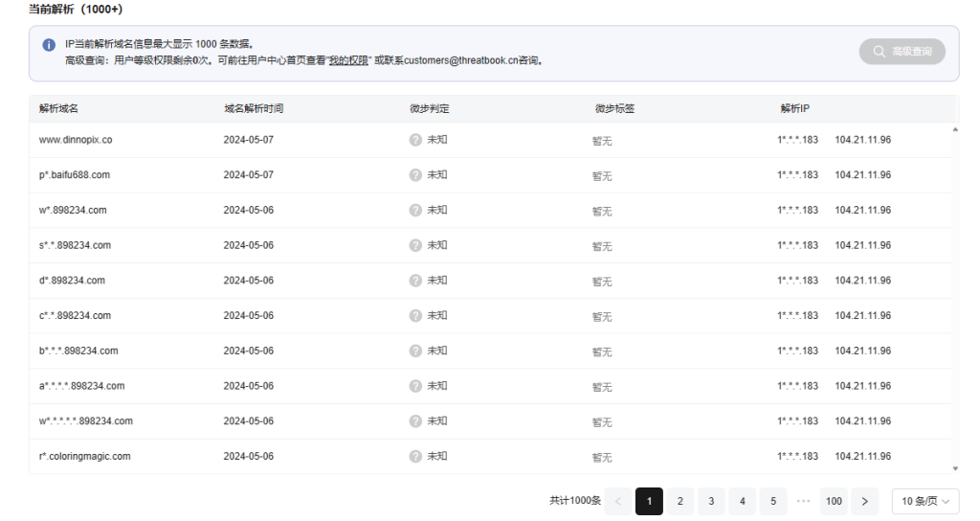
Task: Jump to page 100 in pagination
Action: tap(835, 501)
